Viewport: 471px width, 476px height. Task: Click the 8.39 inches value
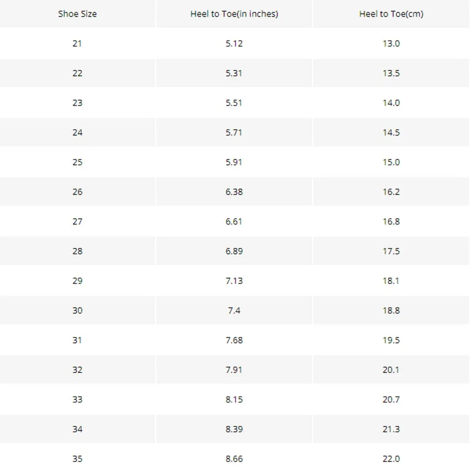pos(234,429)
